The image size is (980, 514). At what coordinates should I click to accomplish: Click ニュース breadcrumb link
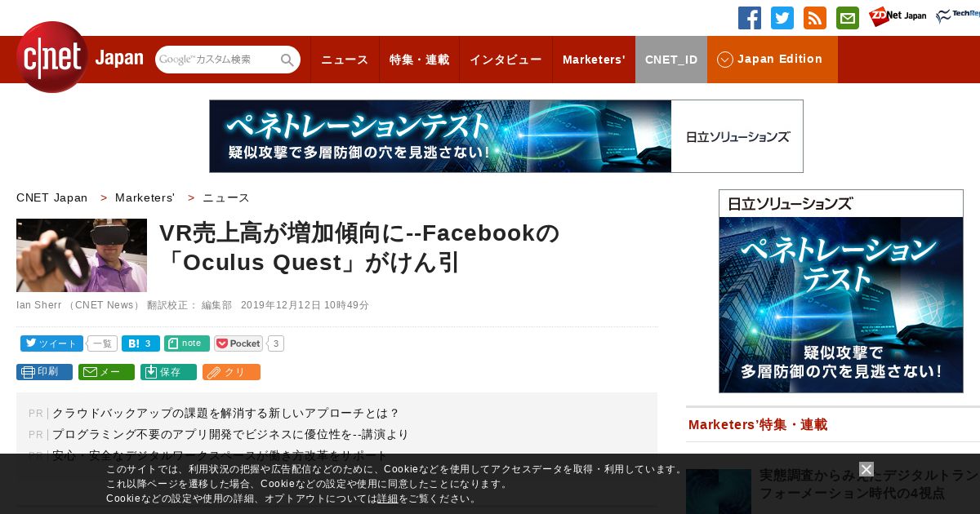[x=226, y=197]
